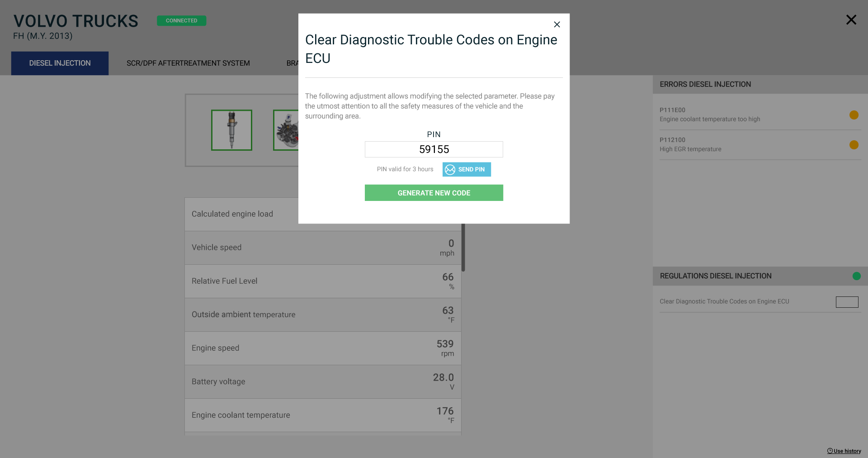Viewport: 868px width, 458px height.
Task: Open the Use history link
Action: 844,451
